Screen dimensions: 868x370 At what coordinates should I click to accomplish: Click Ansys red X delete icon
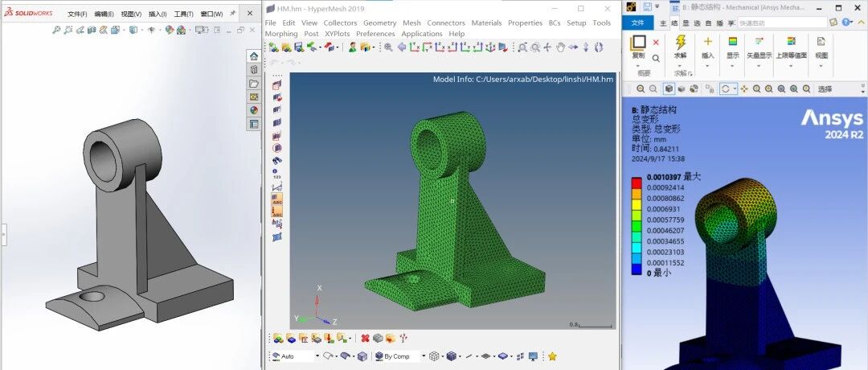[656, 42]
